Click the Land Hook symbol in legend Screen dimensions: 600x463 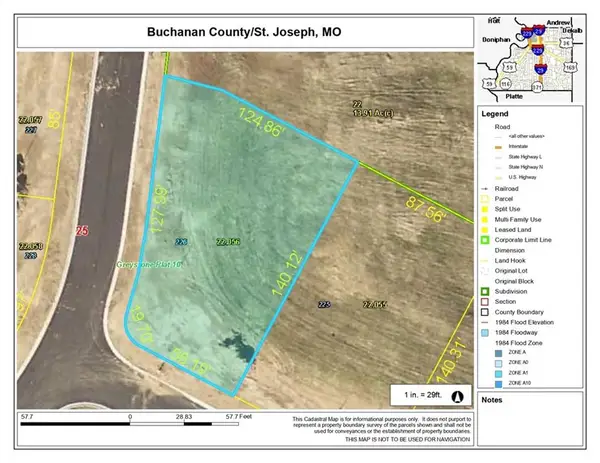[x=485, y=261]
